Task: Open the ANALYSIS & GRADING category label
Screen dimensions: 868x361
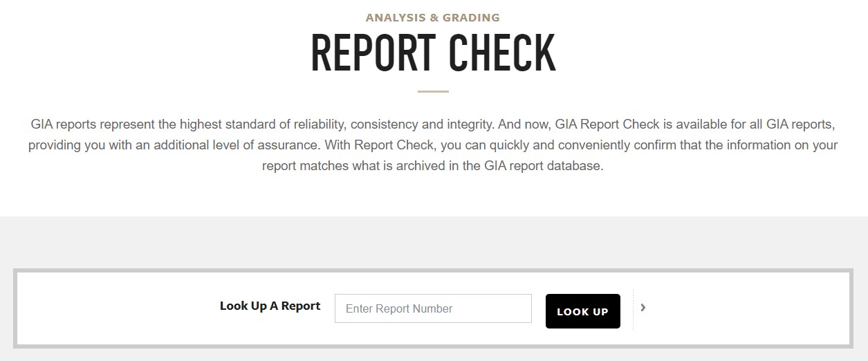Action: [x=433, y=17]
